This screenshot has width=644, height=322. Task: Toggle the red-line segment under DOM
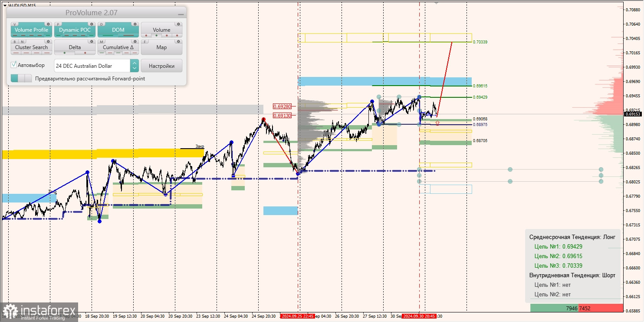pos(128,35)
